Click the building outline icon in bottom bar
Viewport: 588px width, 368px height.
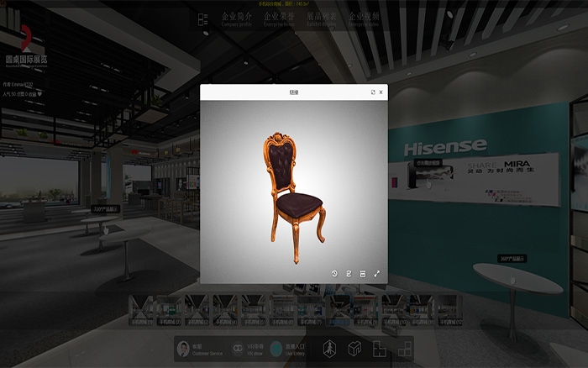[329, 349]
